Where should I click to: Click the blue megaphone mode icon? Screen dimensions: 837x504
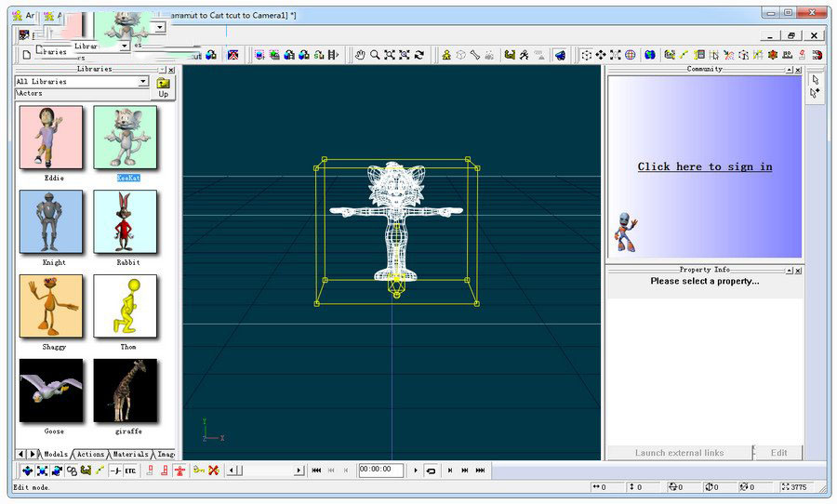click(560, 55)
